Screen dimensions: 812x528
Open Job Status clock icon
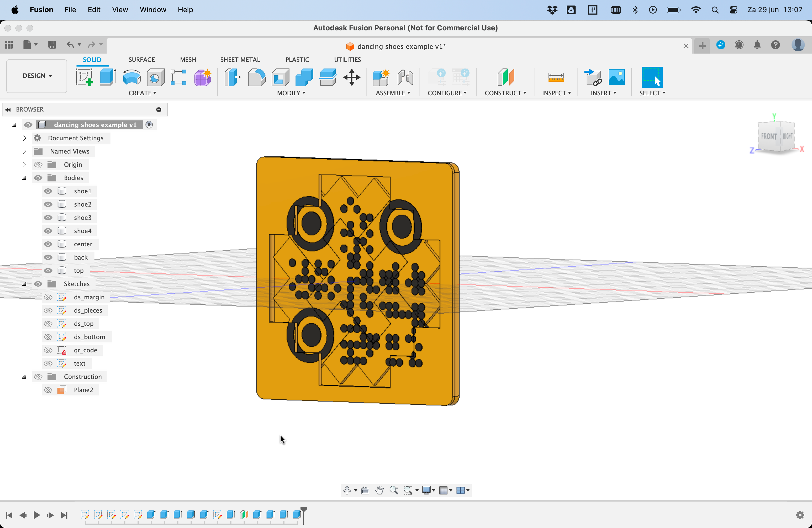(x=739, y=45)
